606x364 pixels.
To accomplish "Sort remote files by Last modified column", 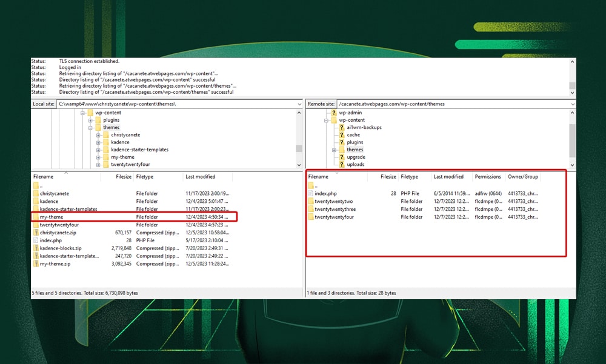I will pyautogui.click(x=448, y=176).
